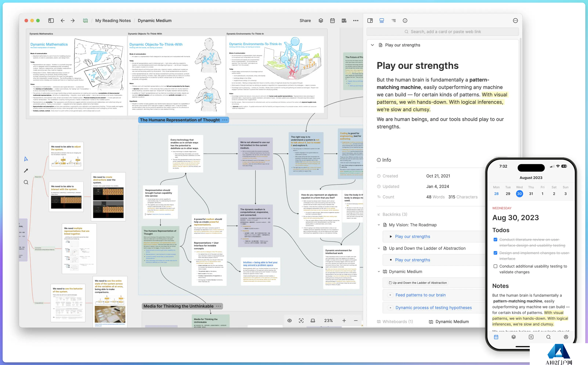Collapse the 'Dynamic Medium' backlink group
588x365 pixels.
pyautogui.click(x=379, y=272)
